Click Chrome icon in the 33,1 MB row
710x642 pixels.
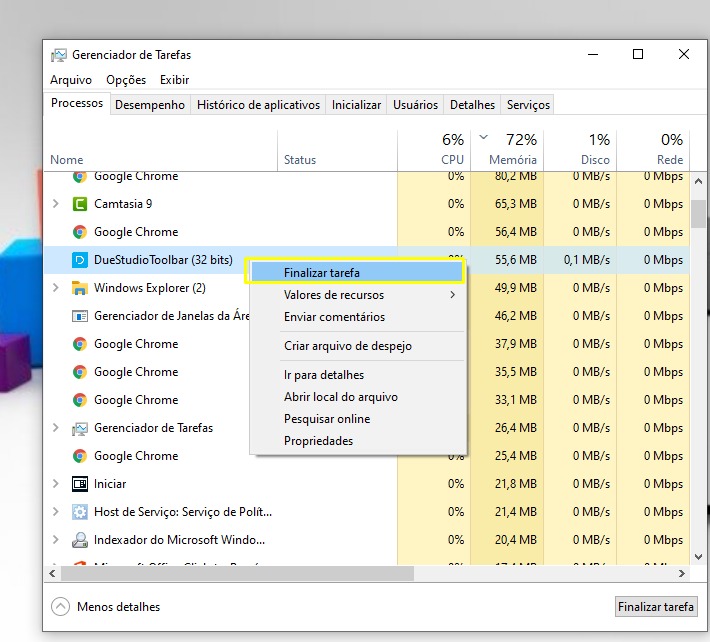(x=80, y=400)
